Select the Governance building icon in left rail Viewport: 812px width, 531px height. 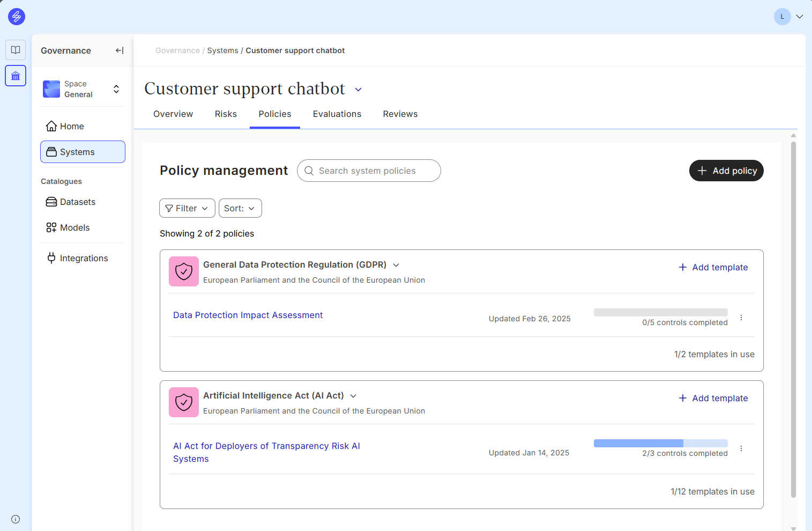pyautogui.click(x=16, y=76)
